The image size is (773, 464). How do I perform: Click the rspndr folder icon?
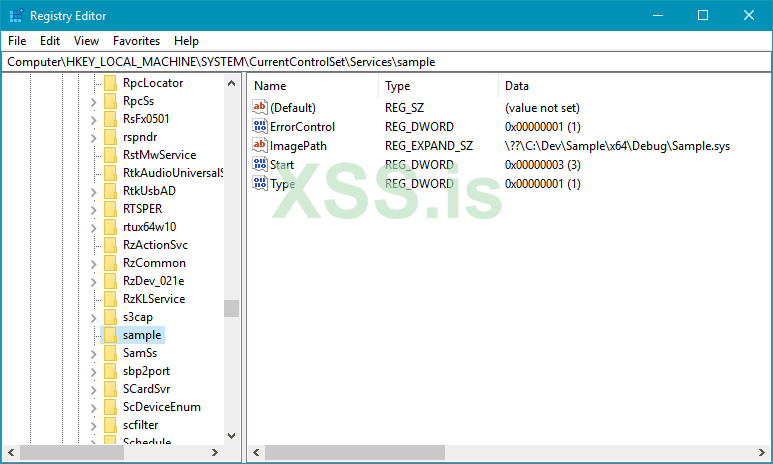(x=110, y=137)
